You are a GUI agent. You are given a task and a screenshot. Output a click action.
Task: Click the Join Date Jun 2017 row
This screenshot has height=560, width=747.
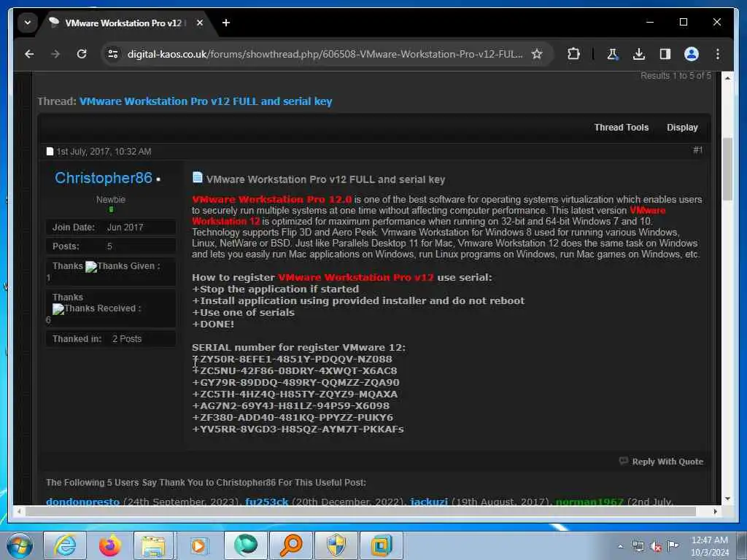111,227
